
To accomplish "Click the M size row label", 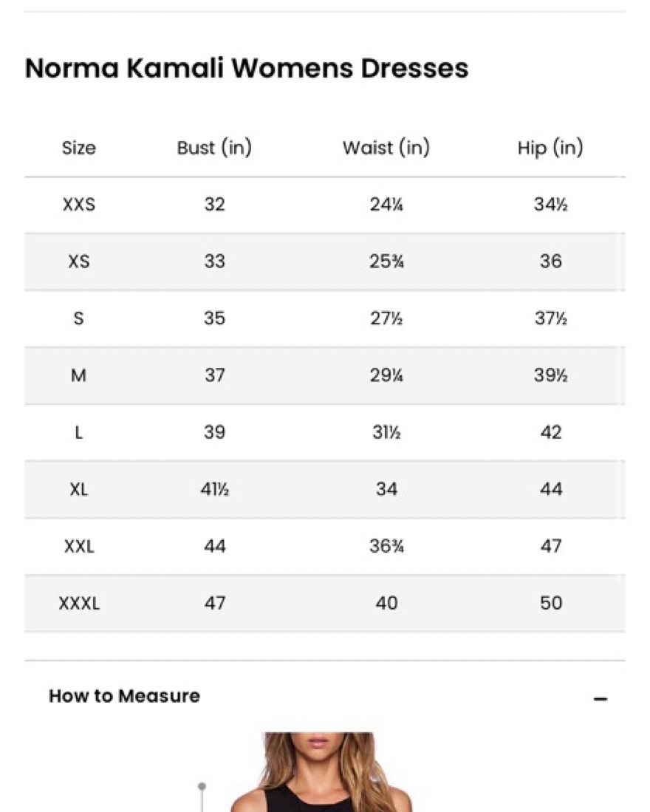I will (78, 375).
